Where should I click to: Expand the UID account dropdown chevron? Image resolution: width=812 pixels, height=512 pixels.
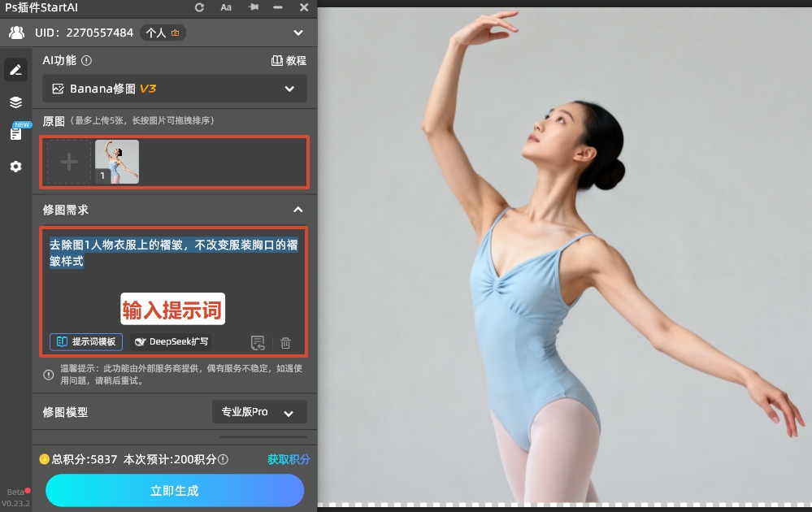298,33
